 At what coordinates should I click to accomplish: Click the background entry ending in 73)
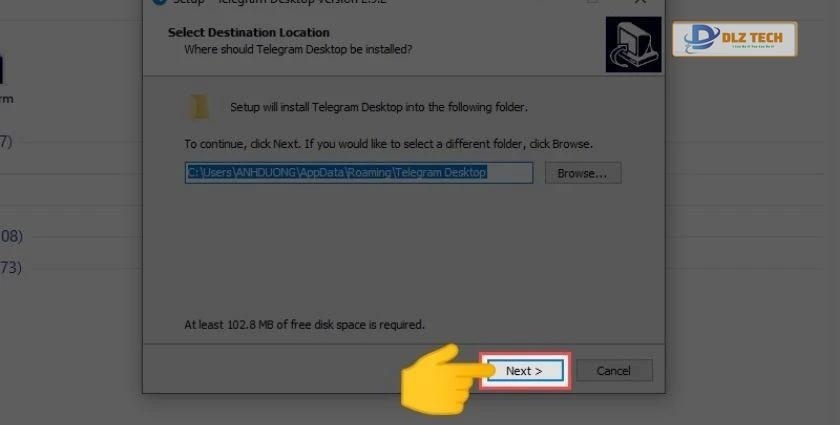click(11, 267)
